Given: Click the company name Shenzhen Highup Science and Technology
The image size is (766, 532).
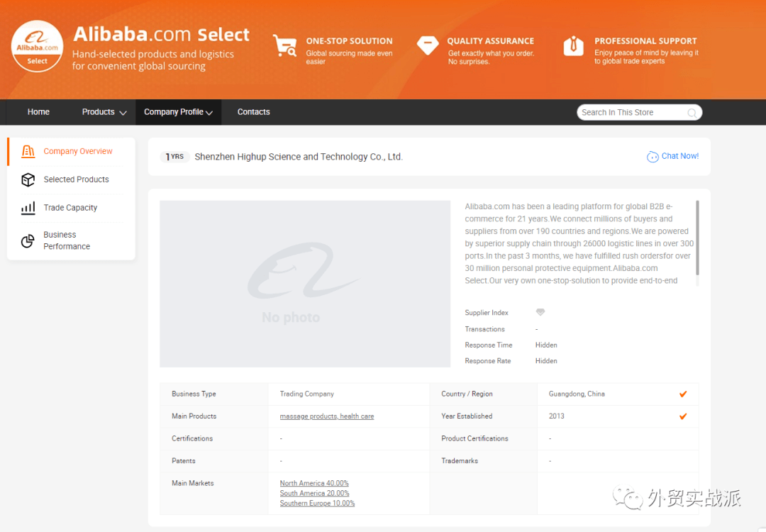Looking at the screenshot, I should click(x=299, y=157).
